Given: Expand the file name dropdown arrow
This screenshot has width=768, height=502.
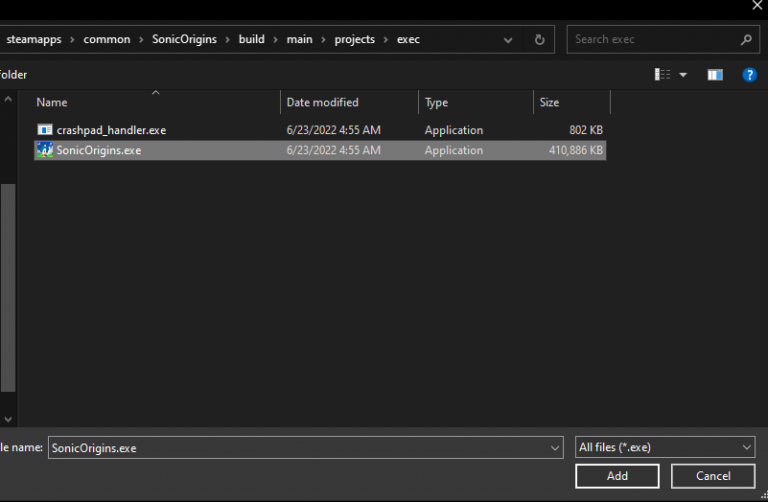Looking at the screenshot, I should tap(555, 448).
